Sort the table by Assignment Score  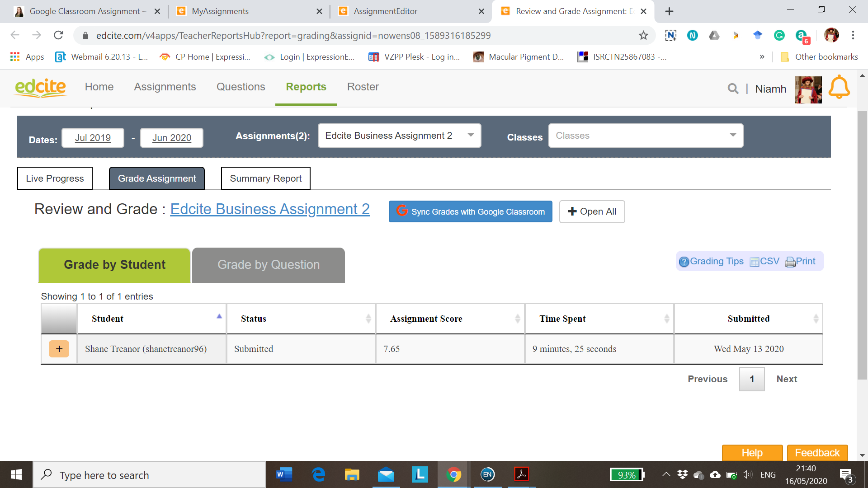[427, 319]
